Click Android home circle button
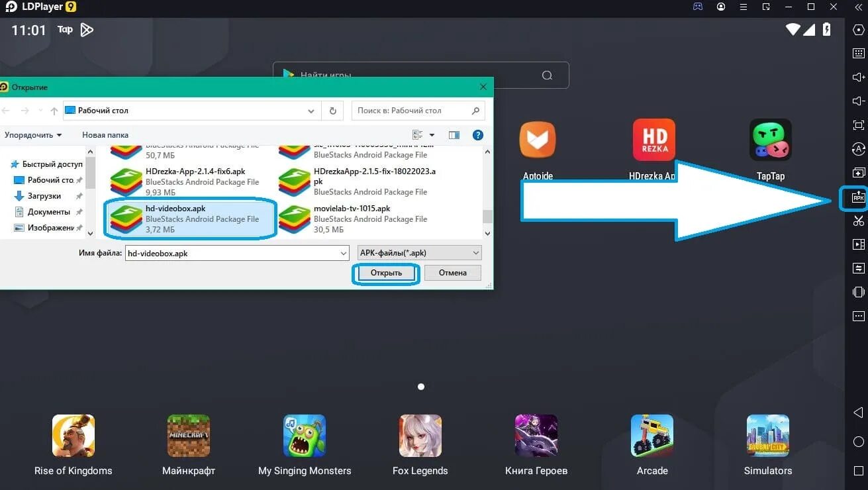Screen dimensions: 868x490 [x=859, y=442]
